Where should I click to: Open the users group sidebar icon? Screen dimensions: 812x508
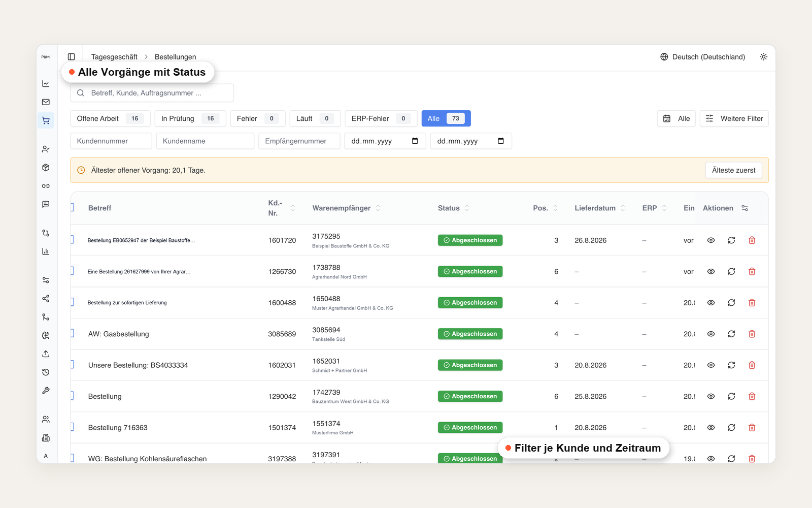point(46,419)
